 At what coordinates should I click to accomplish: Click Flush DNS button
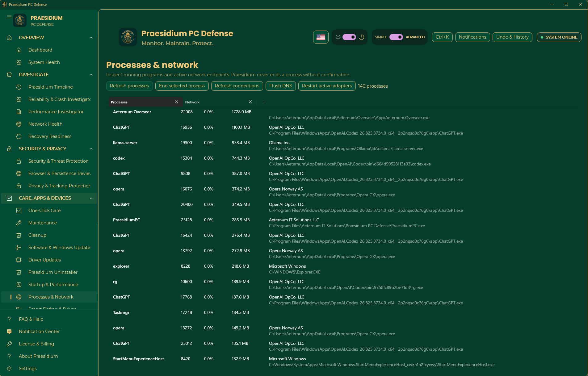click(281, 86)
